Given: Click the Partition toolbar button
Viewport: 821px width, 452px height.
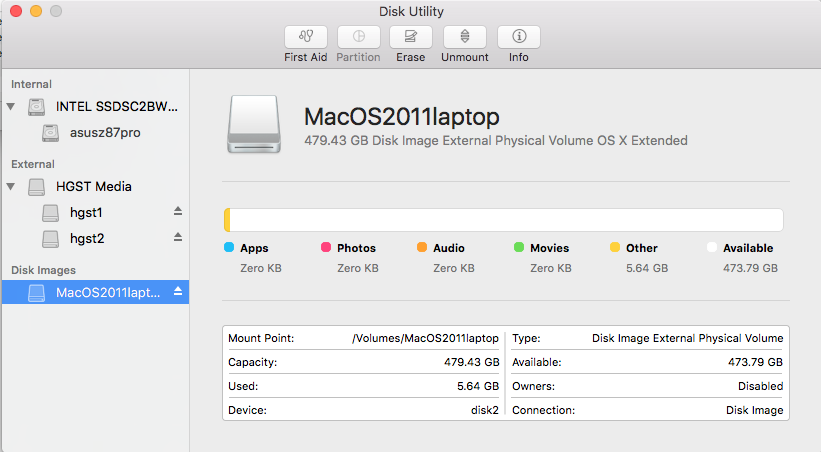Looking at the screenshot, I should pyautogui.click(x=359, y=37).
